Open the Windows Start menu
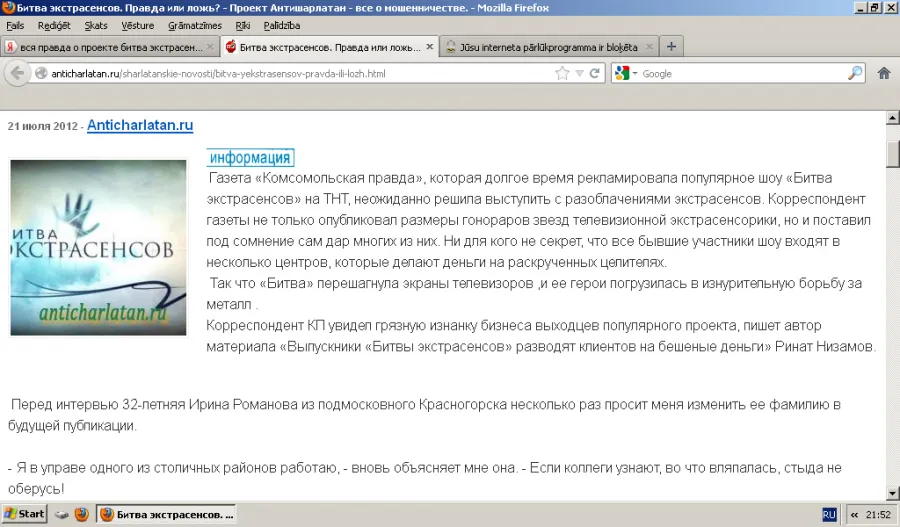 point(24,514)
